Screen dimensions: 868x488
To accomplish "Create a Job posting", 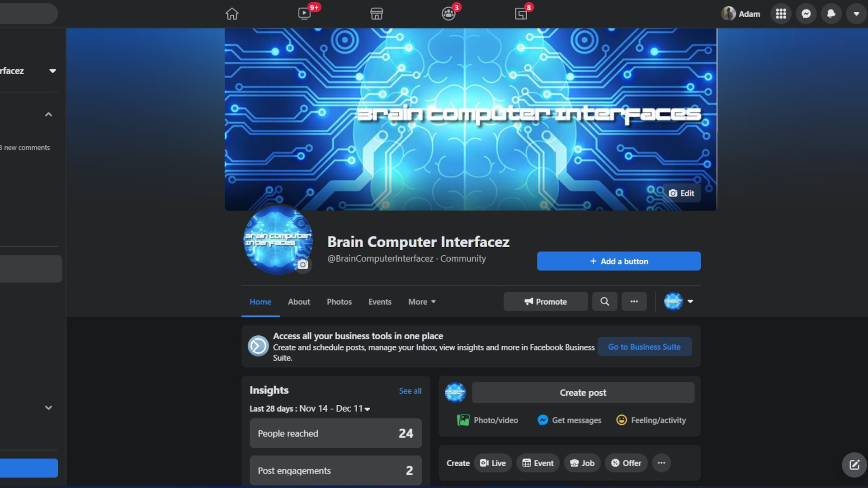I will tap(582, 463).
